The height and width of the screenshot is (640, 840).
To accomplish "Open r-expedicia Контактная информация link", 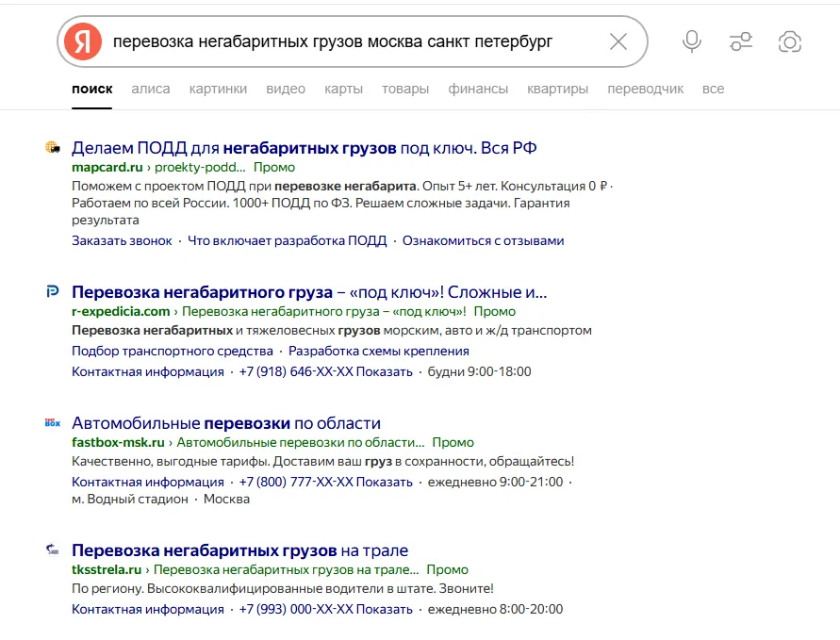I will point(148,371).
